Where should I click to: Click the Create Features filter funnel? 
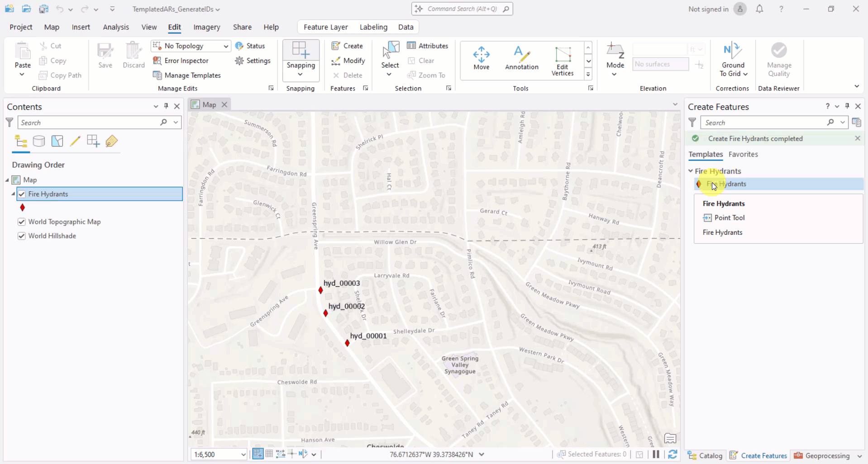[x=692, y=123]
